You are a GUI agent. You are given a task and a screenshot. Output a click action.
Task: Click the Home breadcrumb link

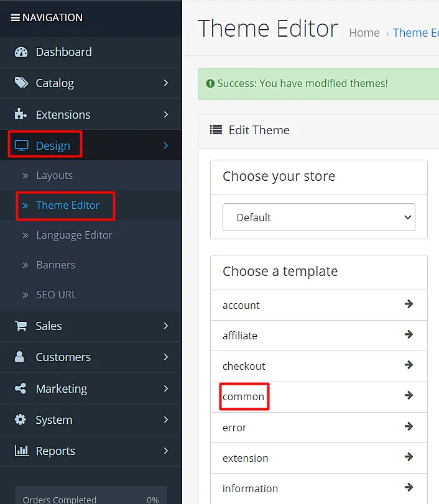364,33
